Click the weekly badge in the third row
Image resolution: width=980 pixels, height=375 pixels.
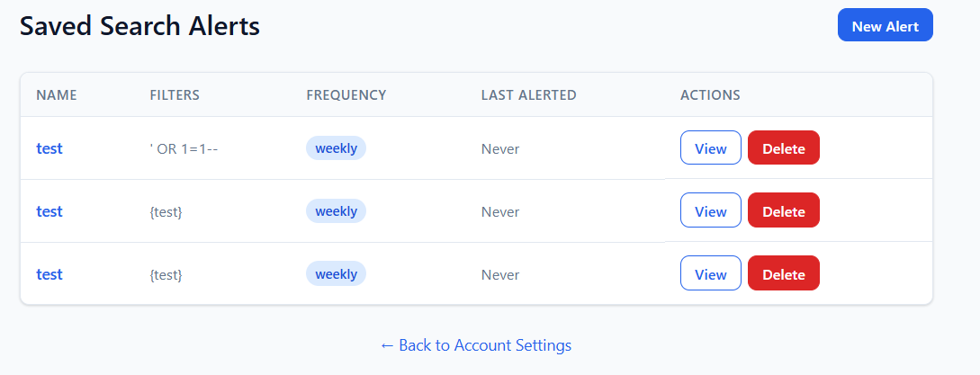(336, 274)
